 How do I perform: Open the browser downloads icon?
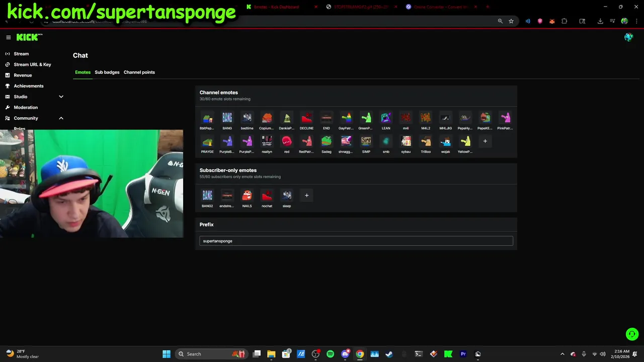click(x=600, y=21)
